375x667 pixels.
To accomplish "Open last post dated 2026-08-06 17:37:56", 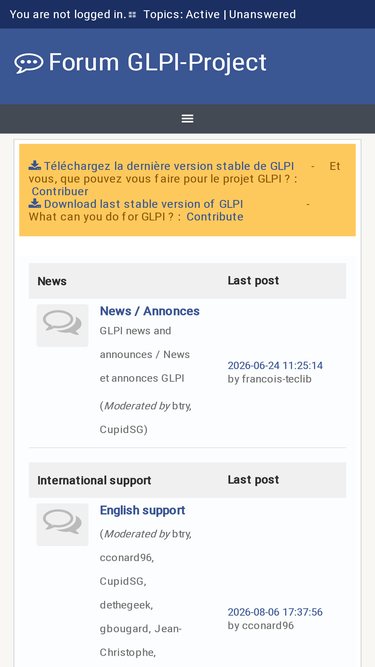I will tap(275, 612).
